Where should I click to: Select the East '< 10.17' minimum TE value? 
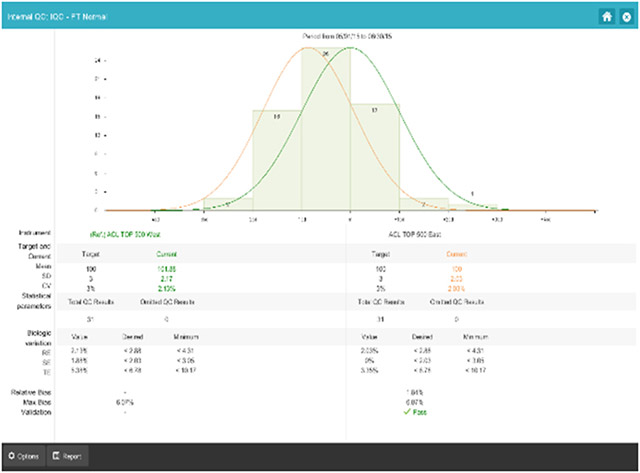point(476,371)
